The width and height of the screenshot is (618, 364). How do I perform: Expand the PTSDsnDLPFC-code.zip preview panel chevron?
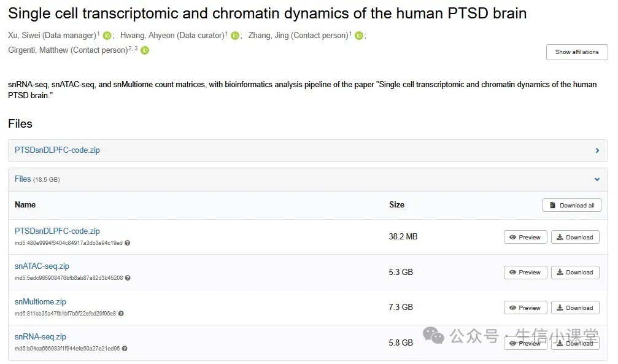coord(597,150)
